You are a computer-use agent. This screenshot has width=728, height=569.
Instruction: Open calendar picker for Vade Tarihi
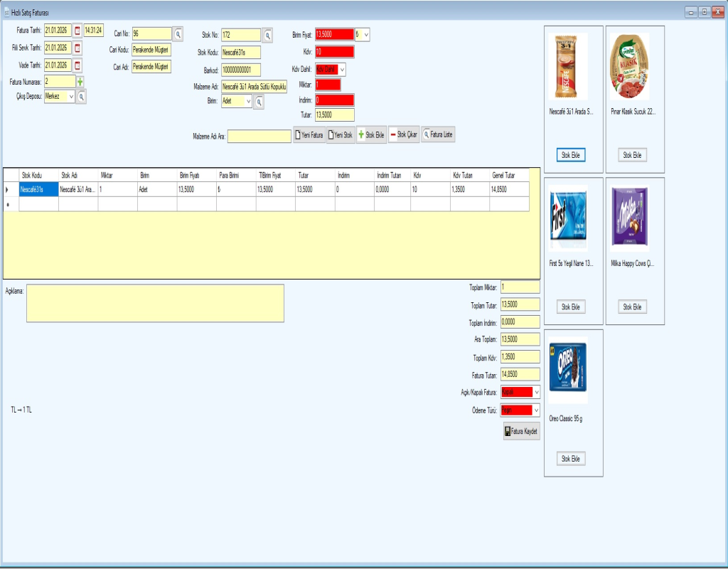[x=77, y=65]
